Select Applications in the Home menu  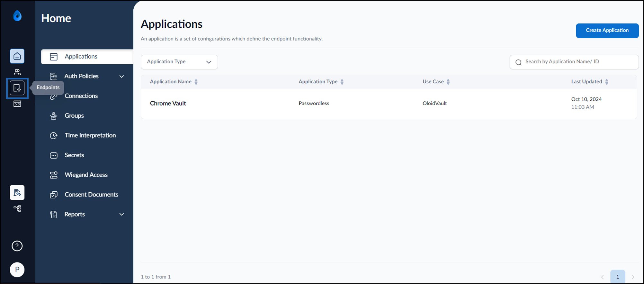[x=87, y=57]
